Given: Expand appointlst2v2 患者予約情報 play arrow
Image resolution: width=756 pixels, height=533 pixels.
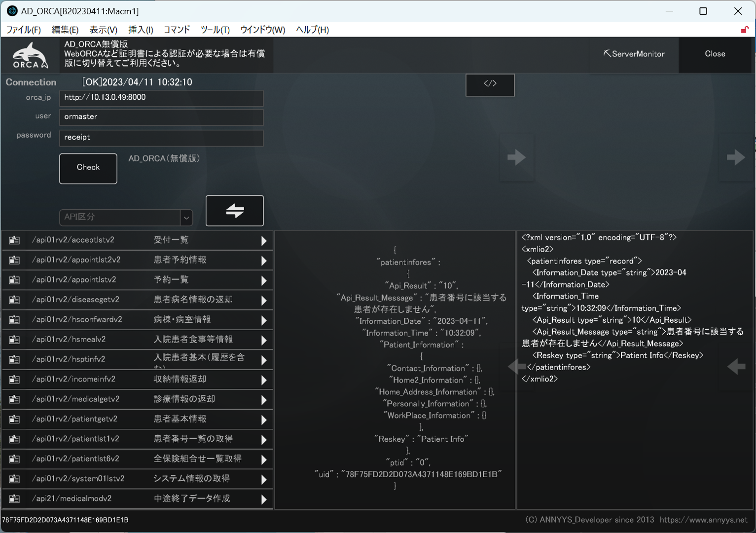Looking at the screenshot, I should (x=264, y=261).
